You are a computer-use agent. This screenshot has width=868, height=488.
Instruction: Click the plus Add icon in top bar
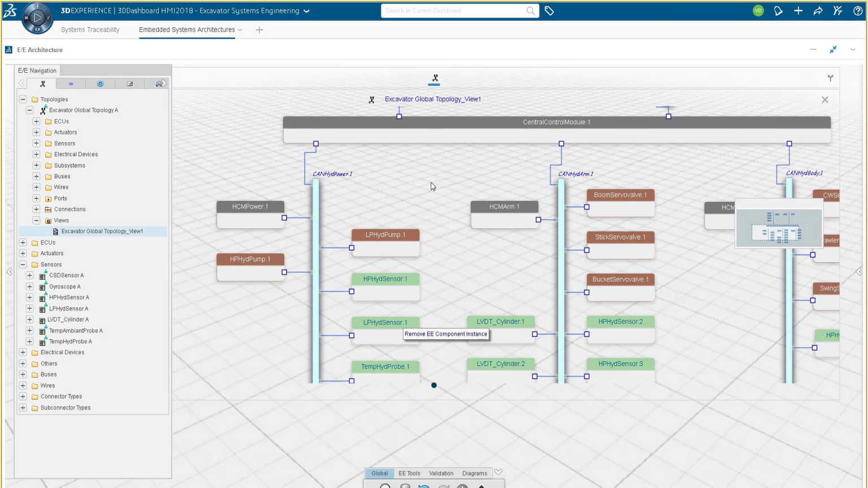click(798, 11)
